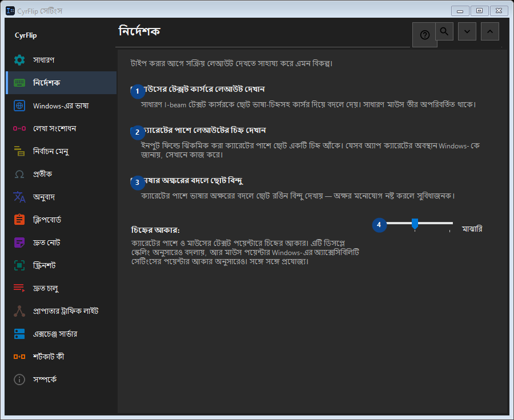The height and width of the screenshot is (420, 514).
Task: Open অনুবাদ using its translate icon
Action: (x=19, y=197)
